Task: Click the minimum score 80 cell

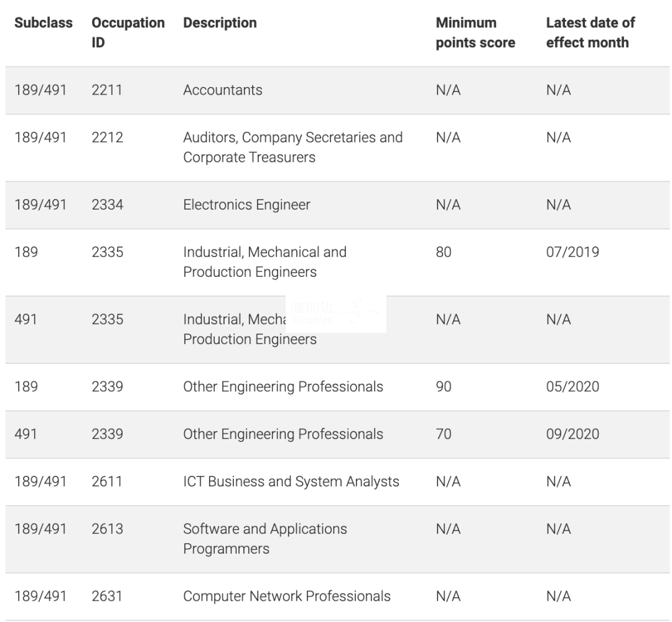Action: click(444, 252)
